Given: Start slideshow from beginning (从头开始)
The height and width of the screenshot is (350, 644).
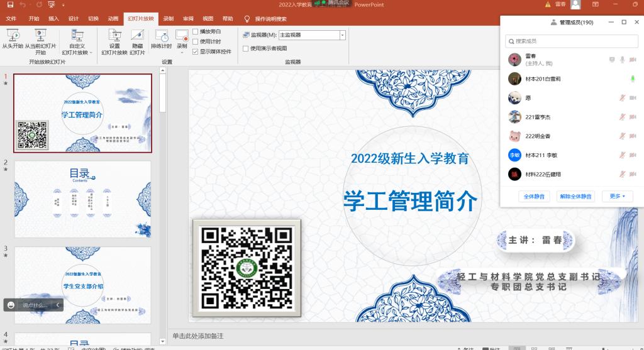Looking at the screenshot, I should pos(12,39).
